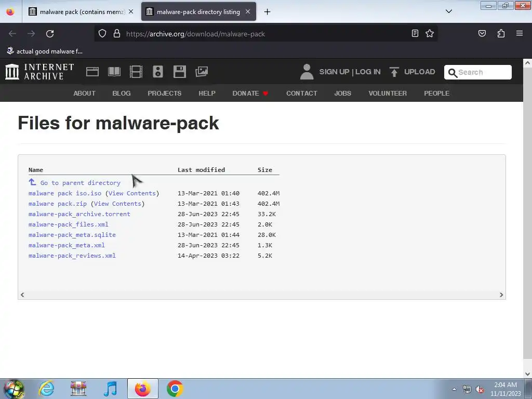Toggle Reader View icon in address bar
The height and width of the screenshot is (399, 532).
pos(415,33)
